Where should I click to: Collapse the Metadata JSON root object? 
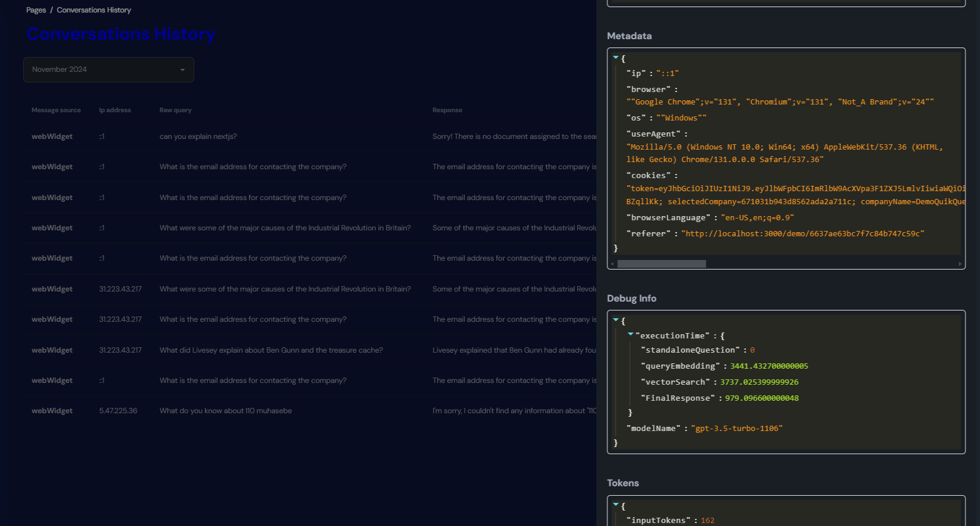click(616, 58)
